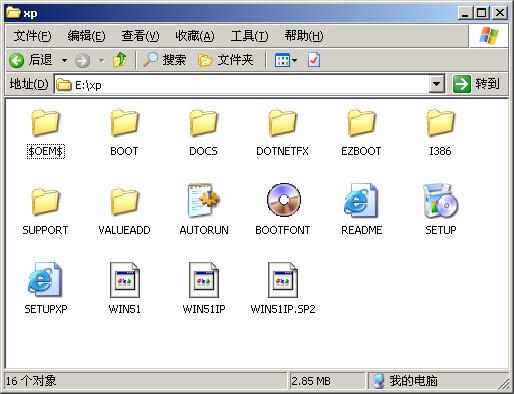Viewport: 514px width, 394px height.
Task: Open the 帮助(H) menu
Action: (x=304, y=36)
